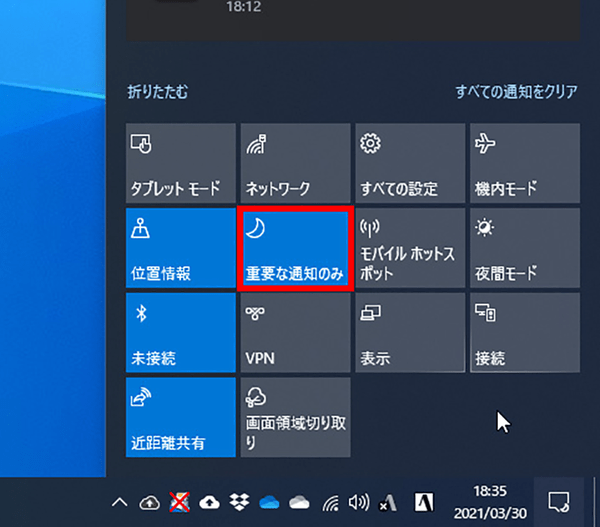Image resolution: width=600 pixels, height=527 pixels.
Task: Open the volume speaker tray icon
Action: 359,502
